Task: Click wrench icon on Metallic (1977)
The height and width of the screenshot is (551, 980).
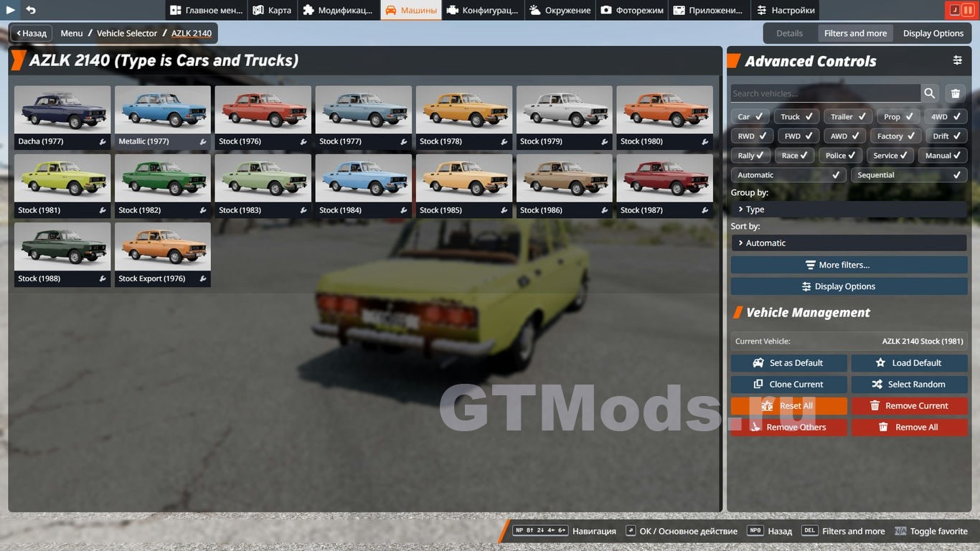Action: point(203,142)
